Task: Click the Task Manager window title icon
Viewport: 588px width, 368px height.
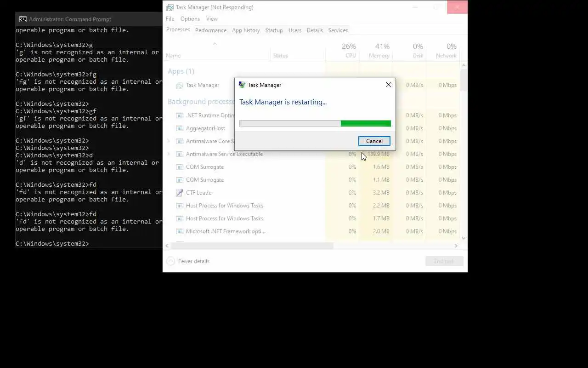Action: pyautogui.click(x=170, y=7)
